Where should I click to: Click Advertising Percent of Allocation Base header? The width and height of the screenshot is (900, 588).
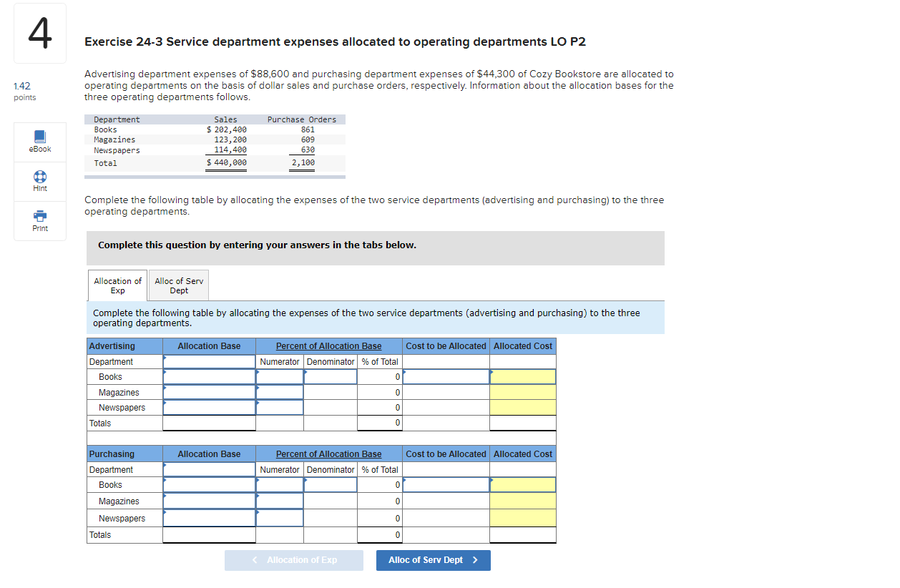pos(329,346)
